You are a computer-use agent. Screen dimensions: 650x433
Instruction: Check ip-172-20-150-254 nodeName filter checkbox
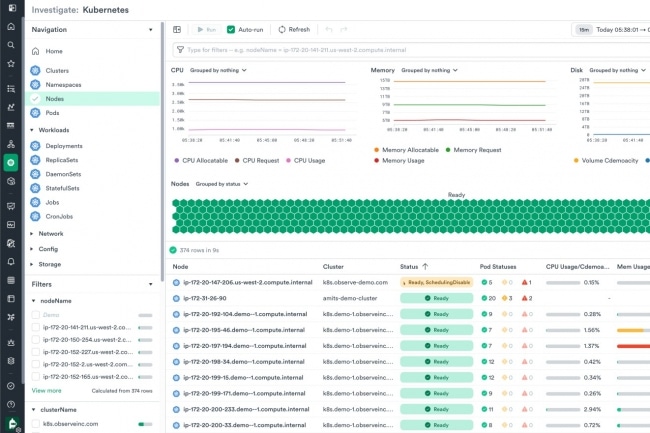point(36,340)
